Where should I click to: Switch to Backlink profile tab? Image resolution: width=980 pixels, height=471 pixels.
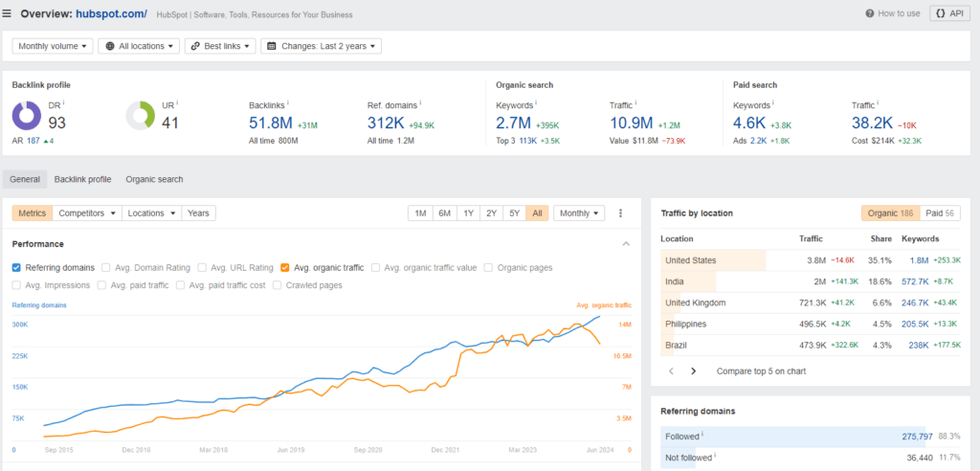click(82, 180)
